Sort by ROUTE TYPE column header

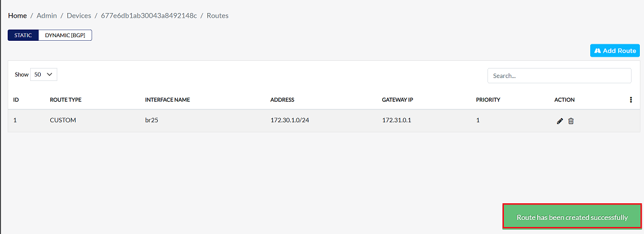point(66,100)
